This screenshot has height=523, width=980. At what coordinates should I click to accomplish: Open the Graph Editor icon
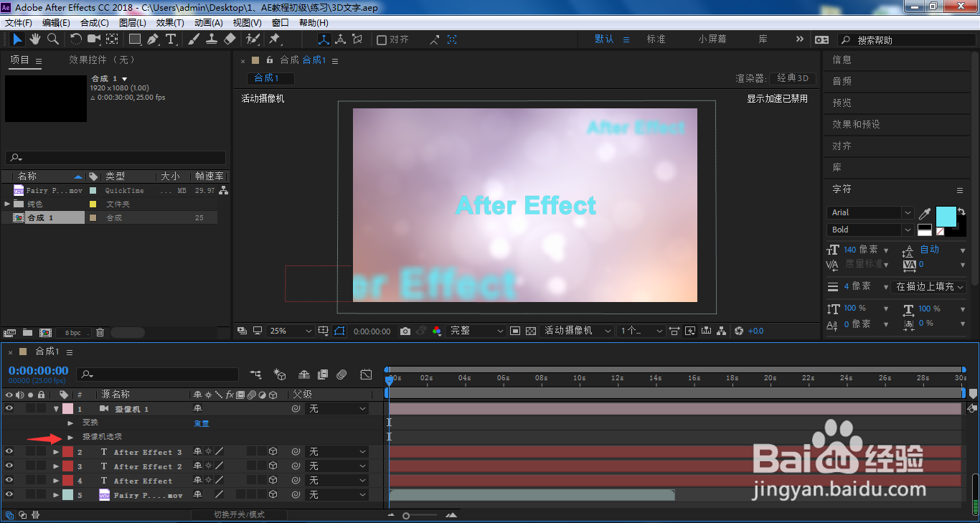(366, 374)
